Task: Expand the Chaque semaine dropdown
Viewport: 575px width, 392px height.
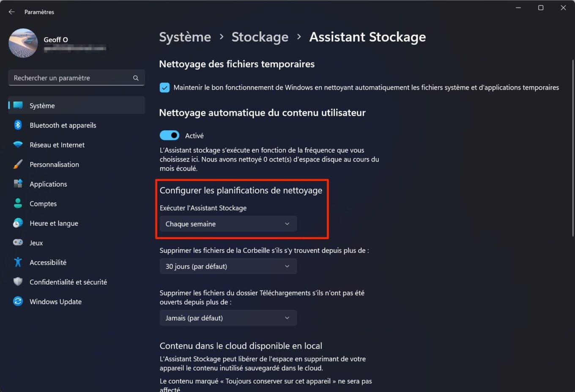Action: click(228, 224)
